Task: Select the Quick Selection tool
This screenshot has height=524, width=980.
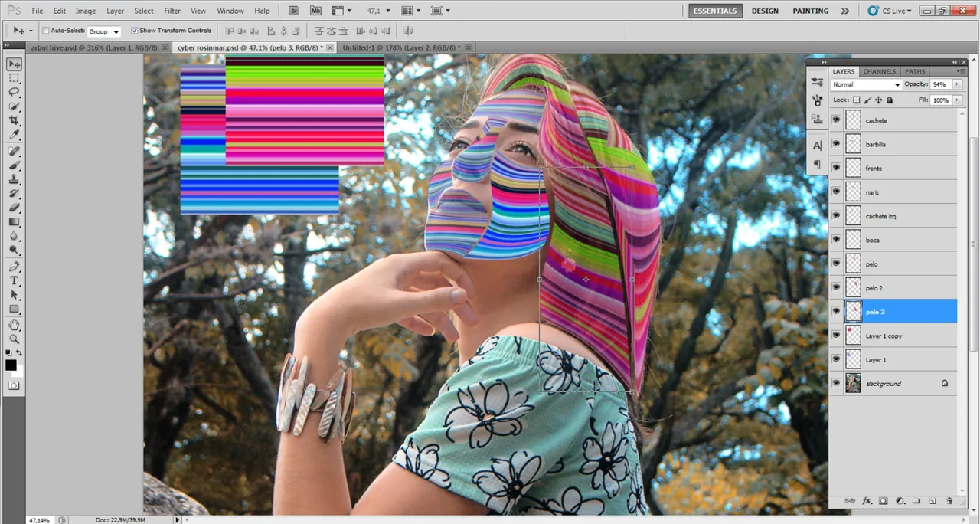Action: click(14, 107)
